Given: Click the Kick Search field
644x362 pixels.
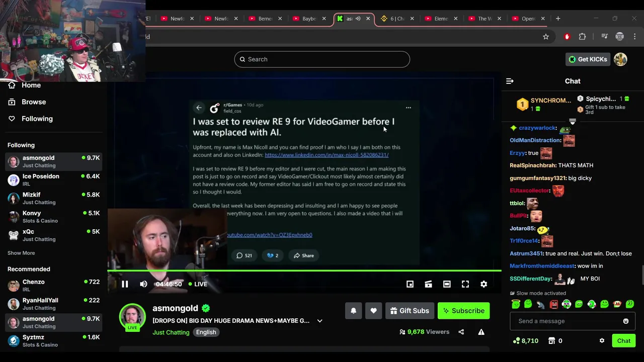Looking at the screenshot, I should 322,59.
